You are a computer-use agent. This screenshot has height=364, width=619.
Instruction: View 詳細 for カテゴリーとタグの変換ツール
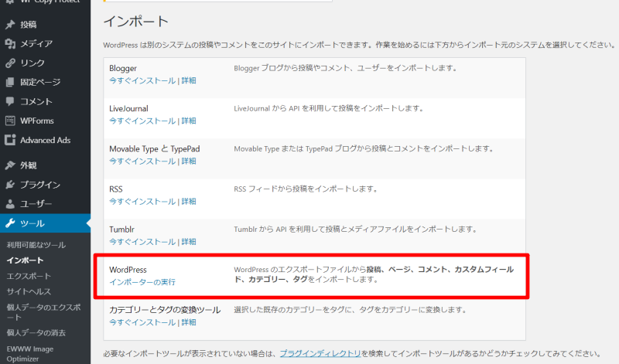coord(189,322)
